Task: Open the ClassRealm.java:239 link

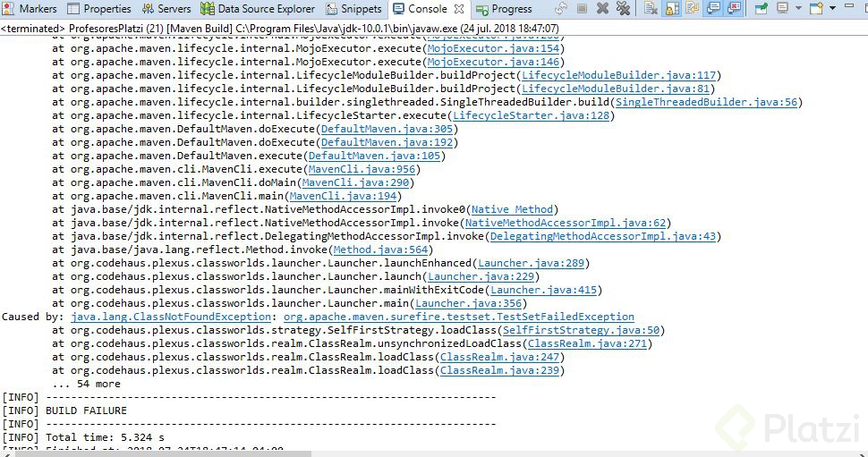Action: point(500,370)
